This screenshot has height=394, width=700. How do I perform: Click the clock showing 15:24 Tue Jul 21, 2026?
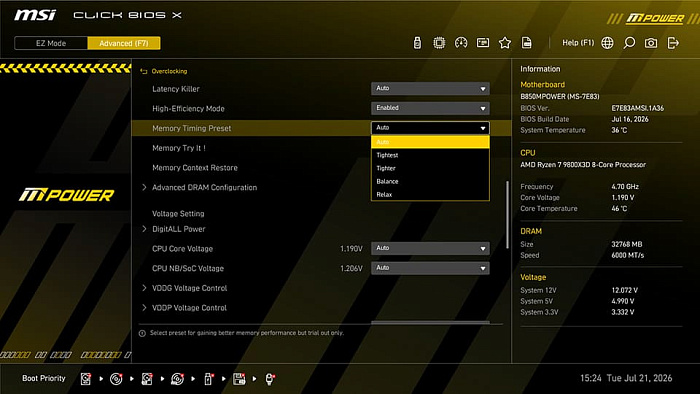(626, 378)
